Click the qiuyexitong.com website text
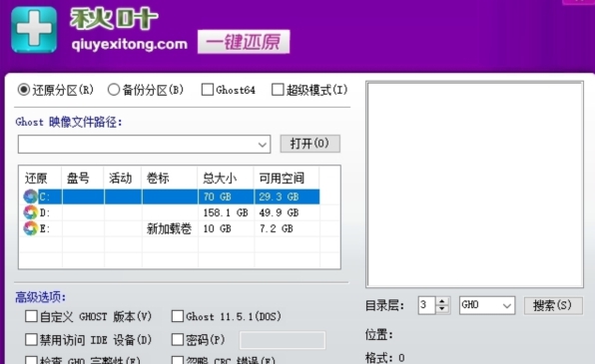 130,44
